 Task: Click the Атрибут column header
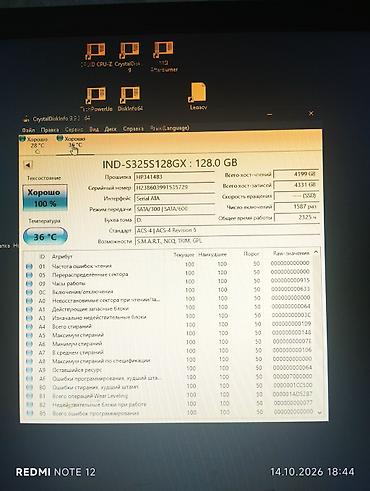point(62,256)
